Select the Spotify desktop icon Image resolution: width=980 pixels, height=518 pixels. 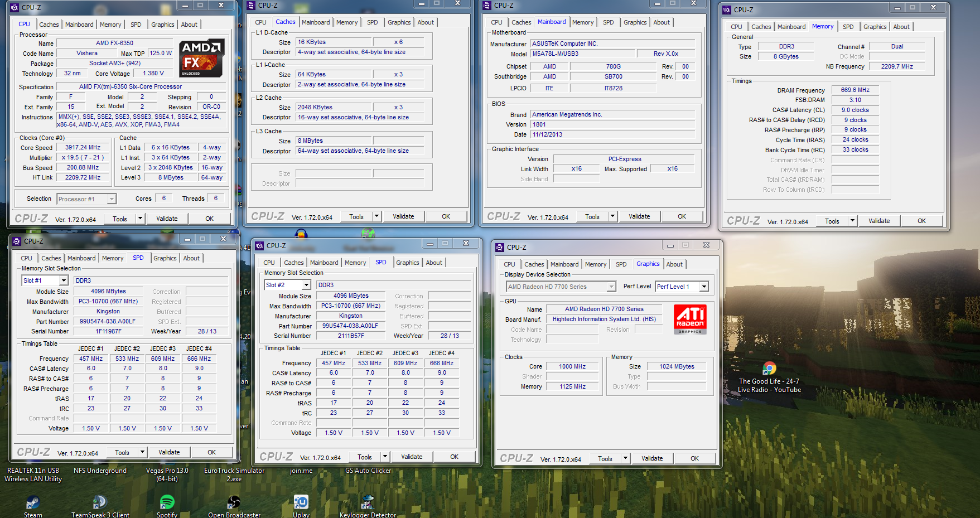point(167,506)
